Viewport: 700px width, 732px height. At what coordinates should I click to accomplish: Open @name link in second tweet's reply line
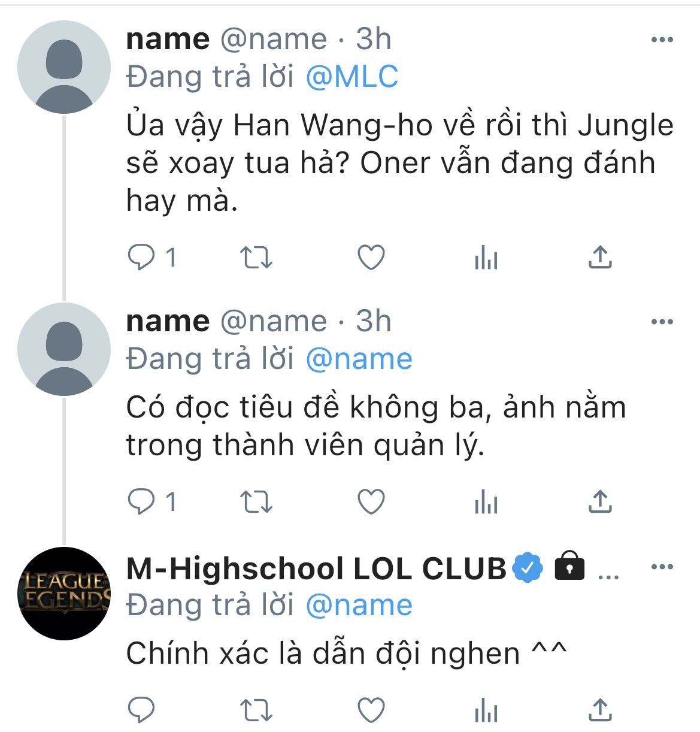(x=359, y=359)
